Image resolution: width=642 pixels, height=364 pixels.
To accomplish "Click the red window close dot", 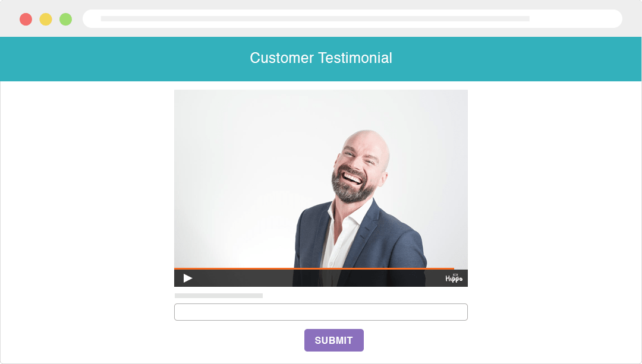I will tap(26, 19).
